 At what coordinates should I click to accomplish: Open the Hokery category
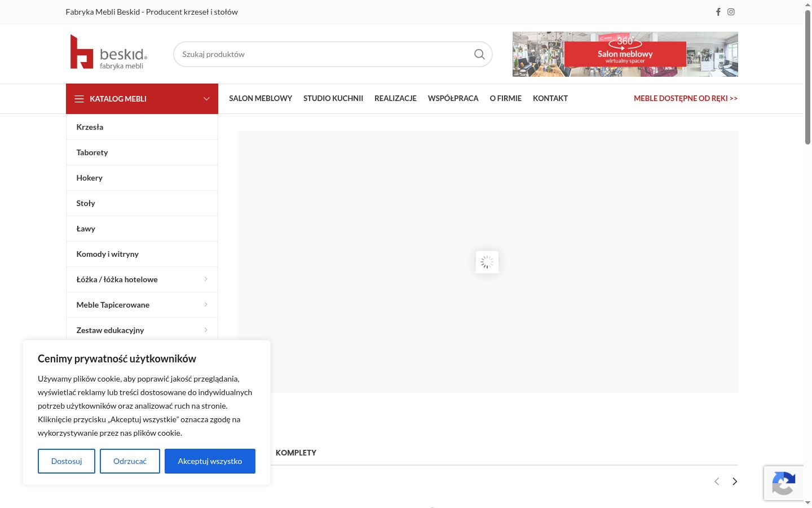(142, 178)
